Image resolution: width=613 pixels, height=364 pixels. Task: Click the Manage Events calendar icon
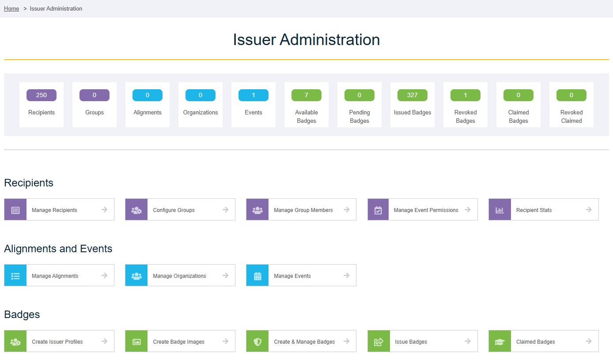(x=257, y=275)
